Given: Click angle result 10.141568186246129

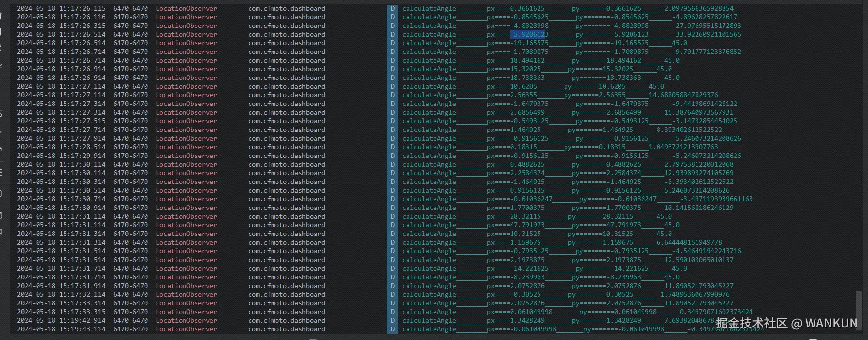Looking at the screenshot, I should click(699, 208).
